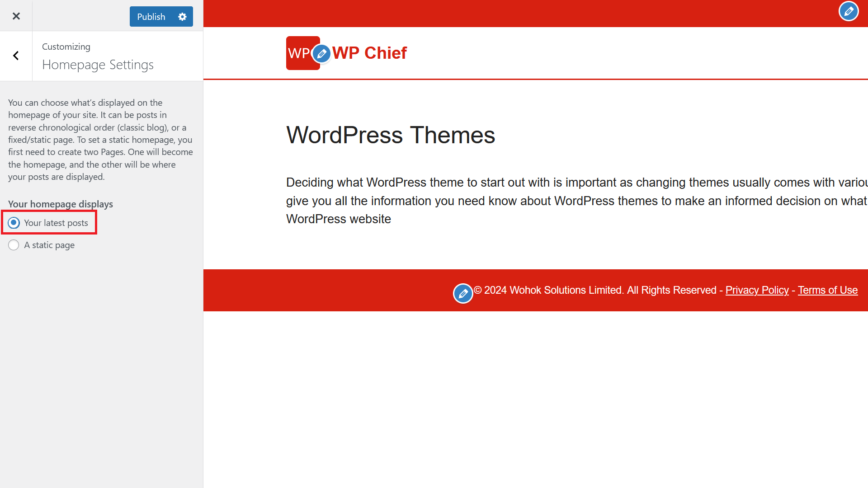Click the 'Customizing' label text
868x488 pixels.
pyautogui.click(x=66, y=47)
